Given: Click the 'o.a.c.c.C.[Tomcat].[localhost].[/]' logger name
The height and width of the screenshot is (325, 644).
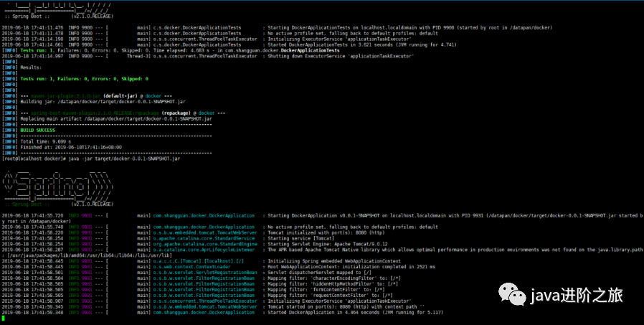Looking at the screenshot, I should [199, 261].
